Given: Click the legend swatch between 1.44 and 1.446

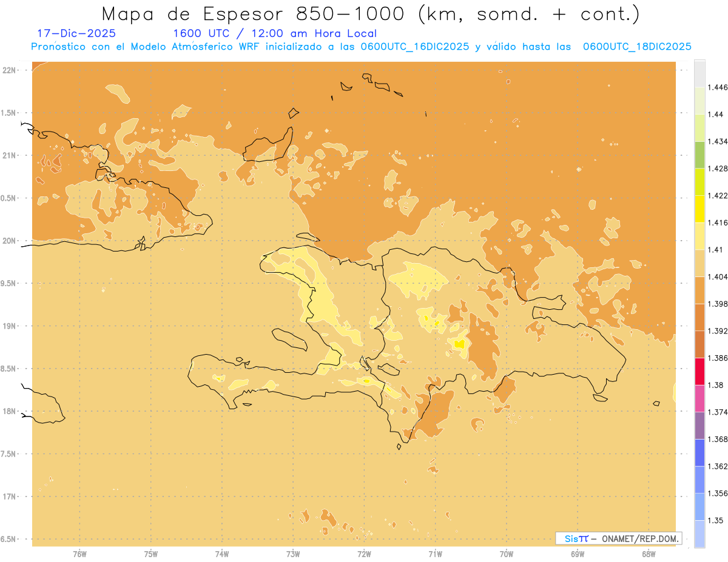Looking at the screenshot, I should click(699, 101).
